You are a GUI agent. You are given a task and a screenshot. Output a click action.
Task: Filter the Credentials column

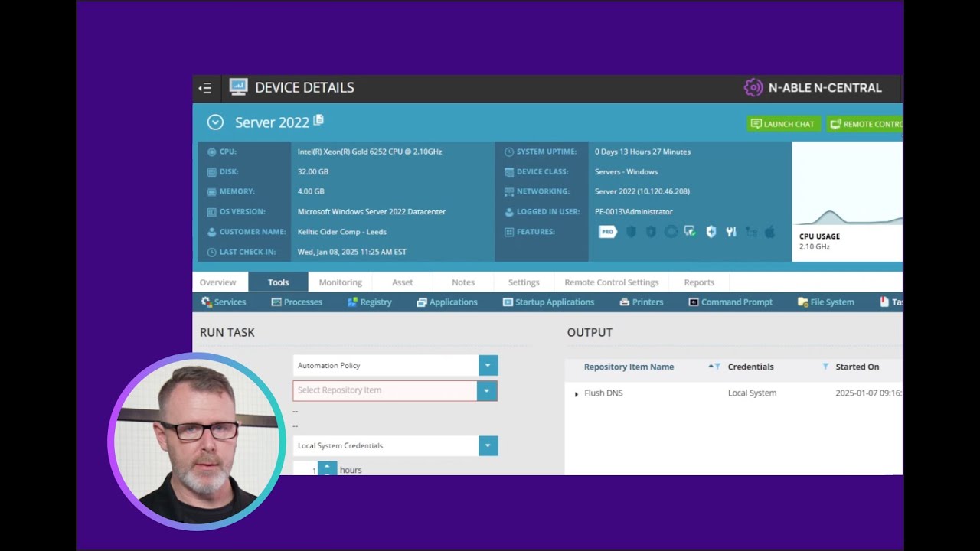point(825,367)
